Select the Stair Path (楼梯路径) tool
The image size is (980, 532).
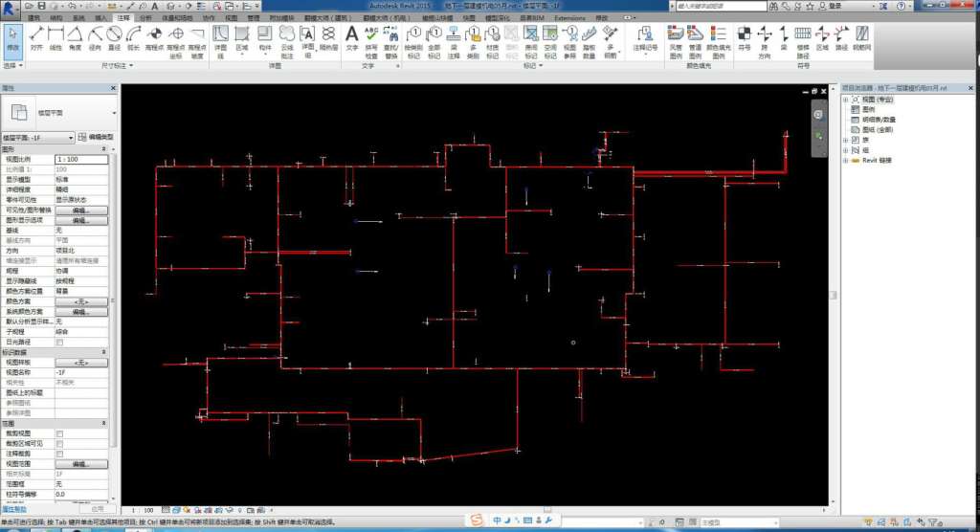803,42
